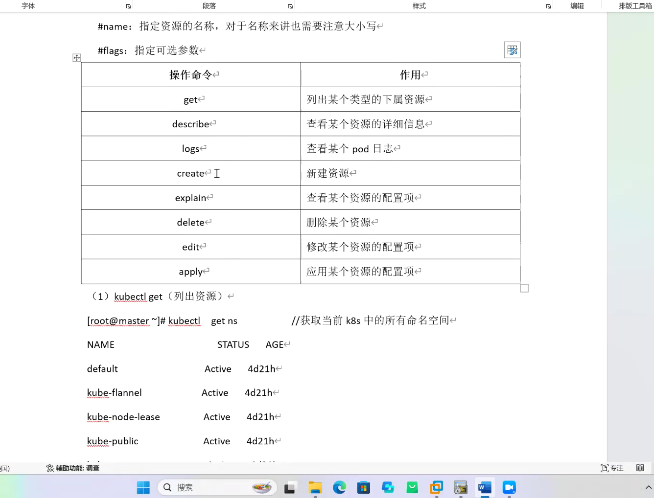Click the 'edit' table cell
The width and height of the screenshot is (654, 498).
point(191,247)
